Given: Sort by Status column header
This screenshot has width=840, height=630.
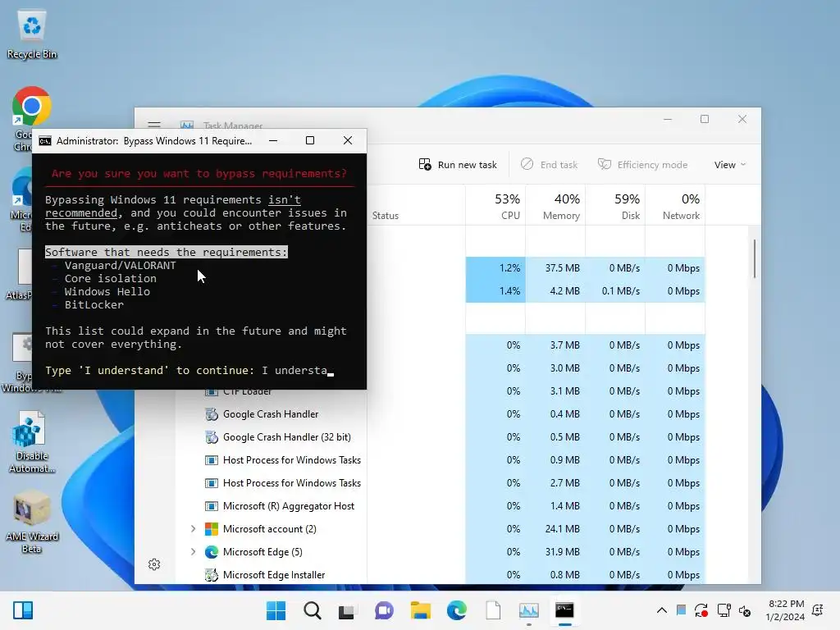Looking at the screenshot, I should (x=386, y=216).
